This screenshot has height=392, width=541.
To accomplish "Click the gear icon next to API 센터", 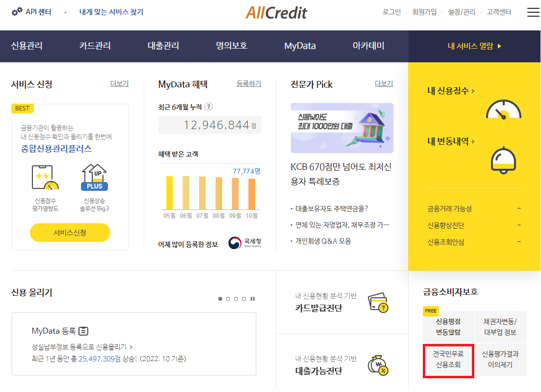I will click(15, 12).
